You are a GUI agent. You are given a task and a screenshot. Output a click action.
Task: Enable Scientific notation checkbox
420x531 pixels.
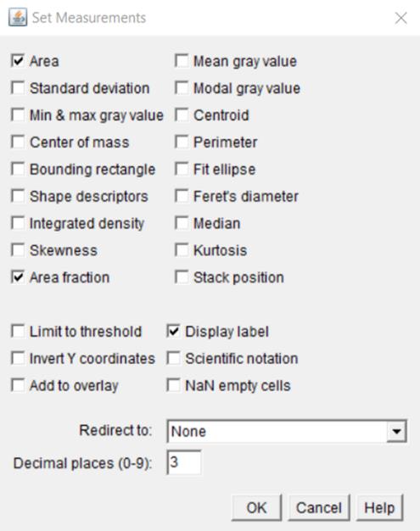173,358
